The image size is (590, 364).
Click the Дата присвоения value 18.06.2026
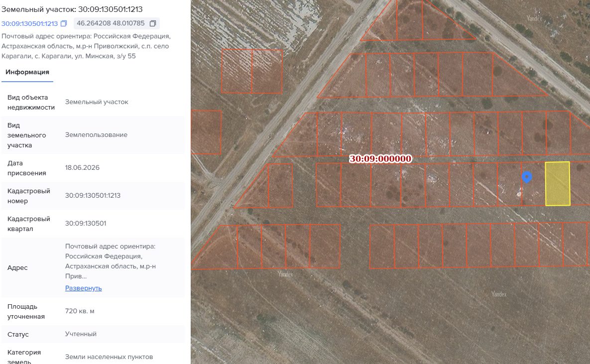click(x=82, y=167)
